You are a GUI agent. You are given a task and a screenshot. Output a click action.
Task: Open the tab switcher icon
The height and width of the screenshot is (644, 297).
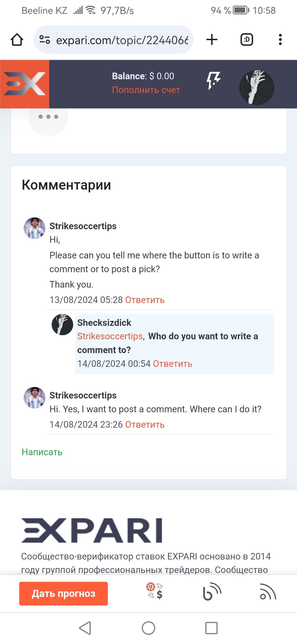tap(247, 40)
